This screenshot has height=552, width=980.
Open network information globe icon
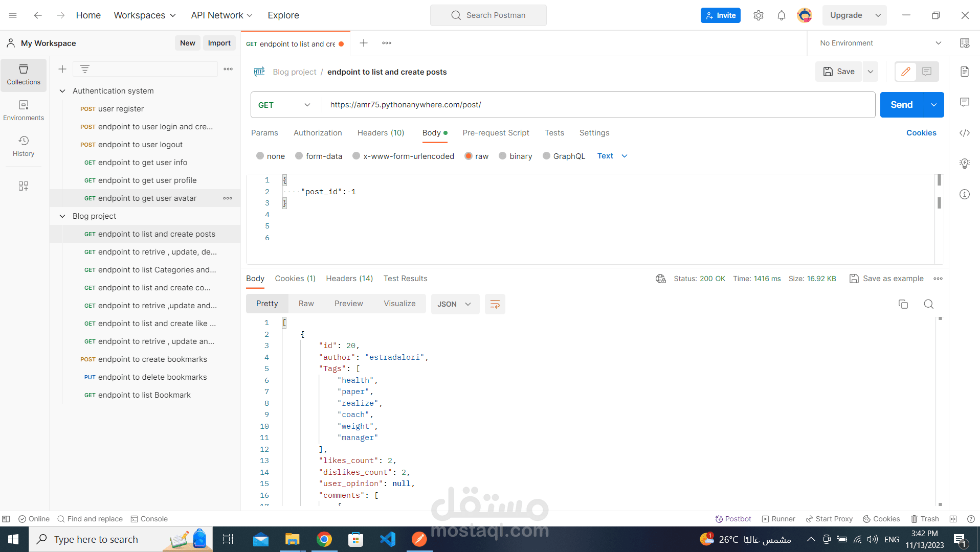tap(661, 279)
